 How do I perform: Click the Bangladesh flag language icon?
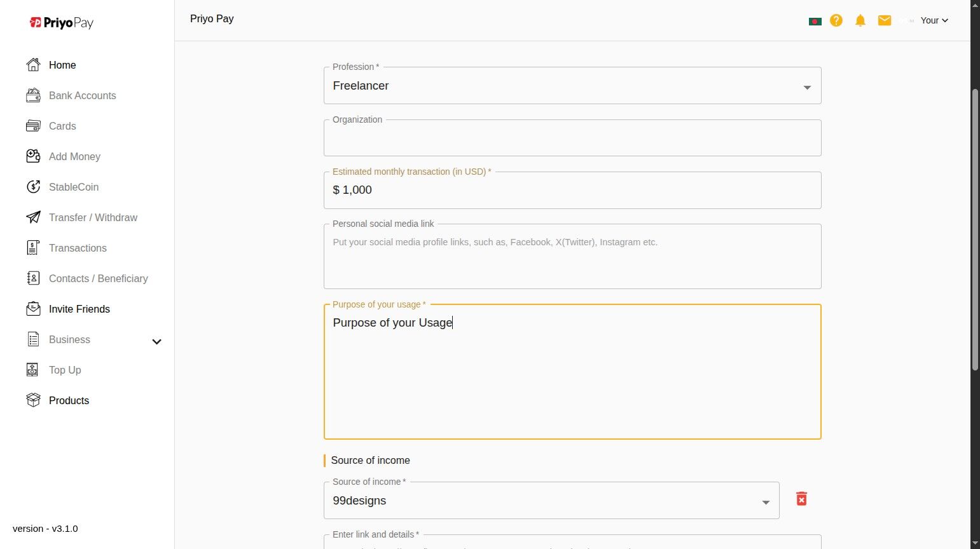click(x=815, y=21)
